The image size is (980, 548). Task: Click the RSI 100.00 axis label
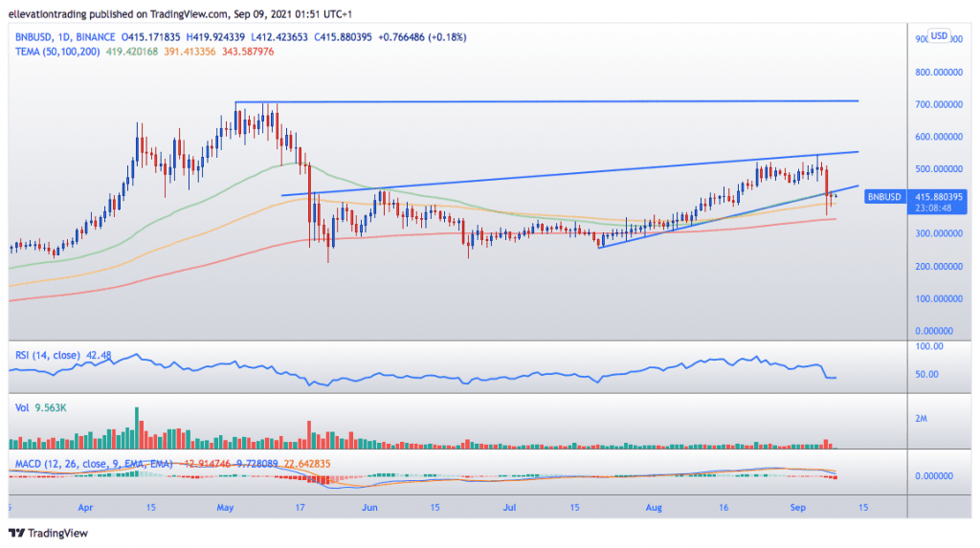(929, 346)
